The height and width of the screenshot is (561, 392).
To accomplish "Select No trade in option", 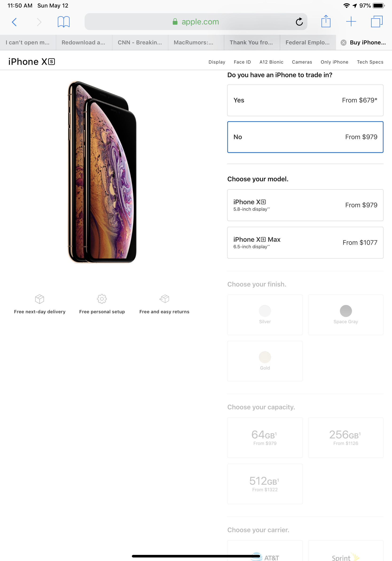I will 305,137.
